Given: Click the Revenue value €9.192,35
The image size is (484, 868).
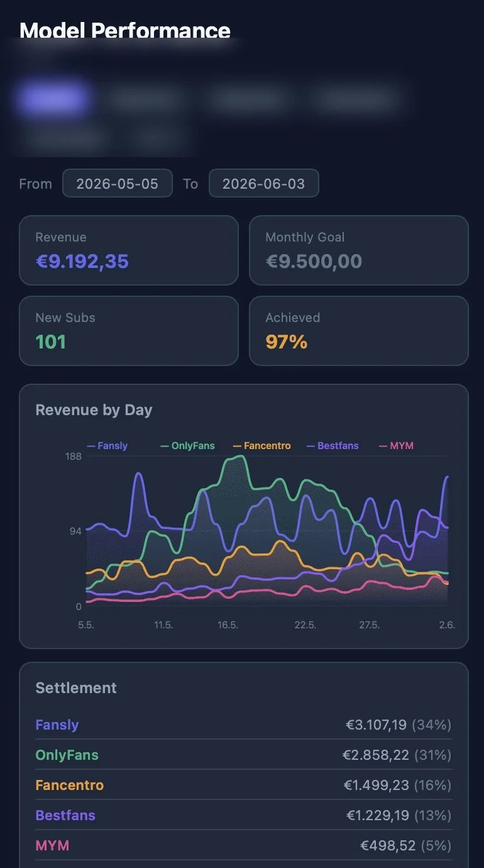Looking at the screenshot, I should pos(82,261).
